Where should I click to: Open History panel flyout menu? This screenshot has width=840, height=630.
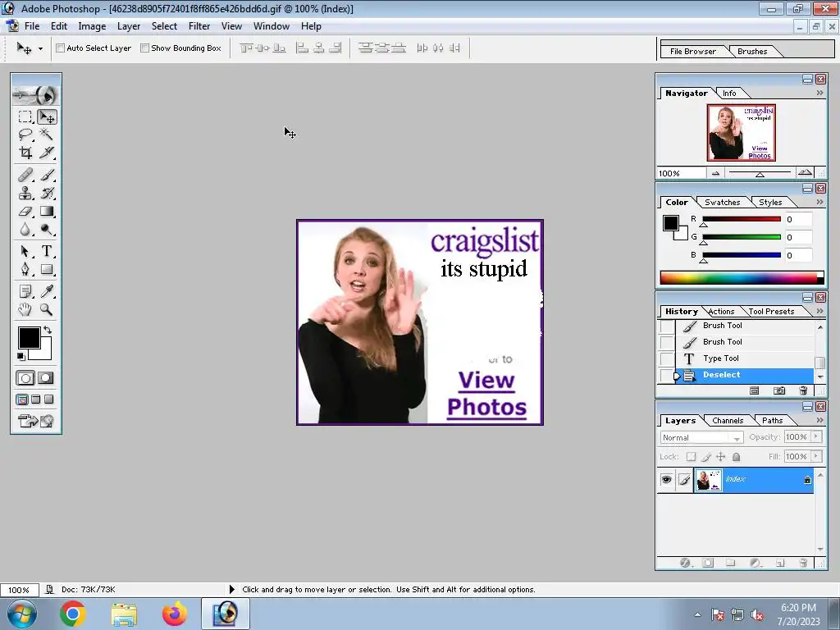(x=819, y=311)
